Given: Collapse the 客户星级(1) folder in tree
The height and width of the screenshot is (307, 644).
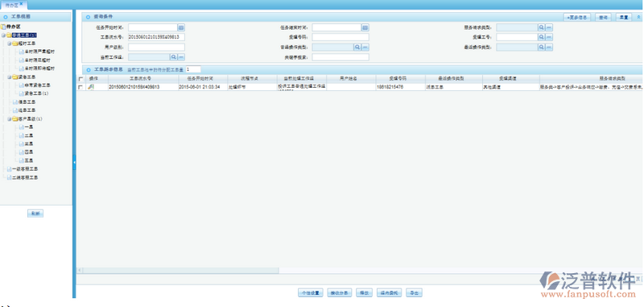Looking at the screenshot, I should click(10, 118).
